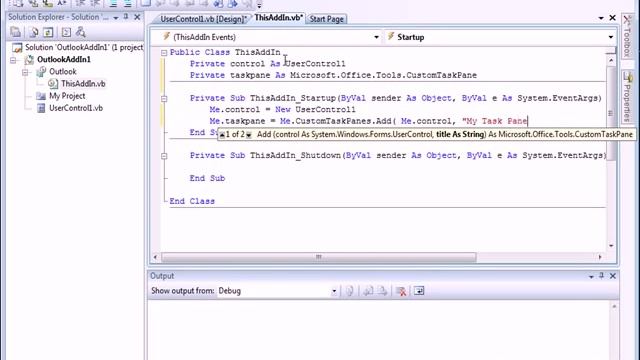Click the UserControl1.vb file icon in the tree

41,108
